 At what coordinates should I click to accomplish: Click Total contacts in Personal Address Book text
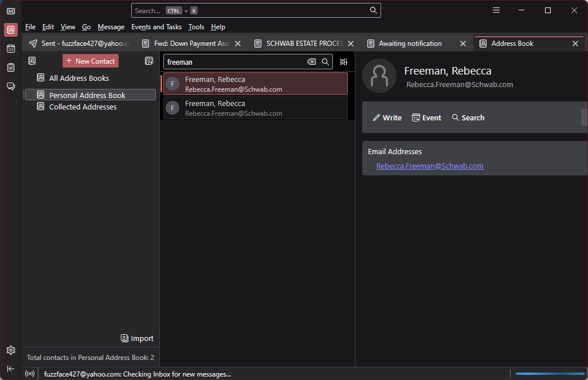[91, 358]
